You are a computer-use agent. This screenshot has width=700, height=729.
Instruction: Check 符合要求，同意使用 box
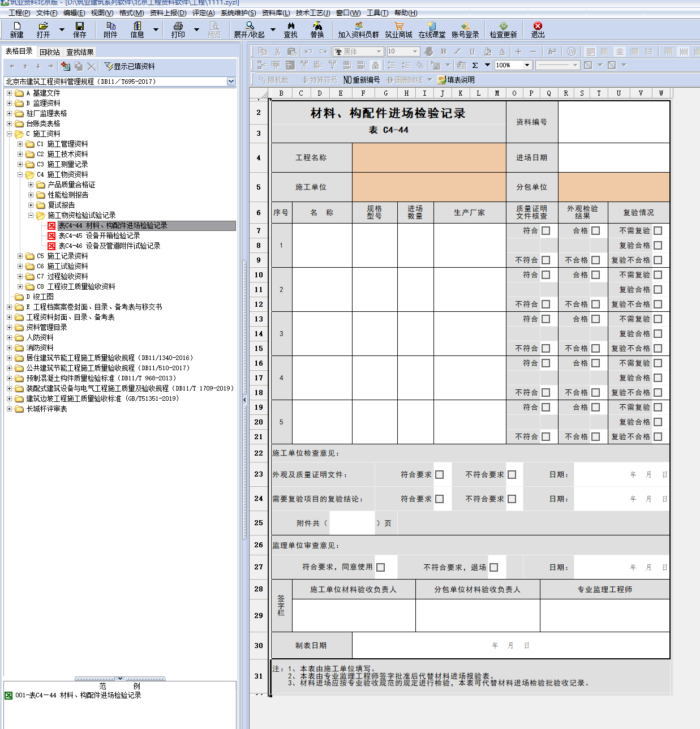(380, 567)
